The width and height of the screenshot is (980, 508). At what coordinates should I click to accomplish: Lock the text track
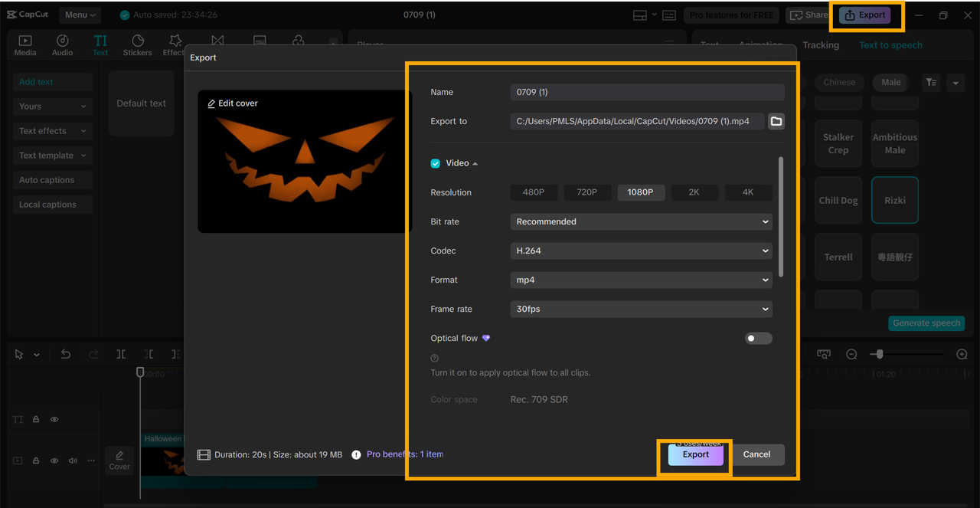tap(36, 420)
